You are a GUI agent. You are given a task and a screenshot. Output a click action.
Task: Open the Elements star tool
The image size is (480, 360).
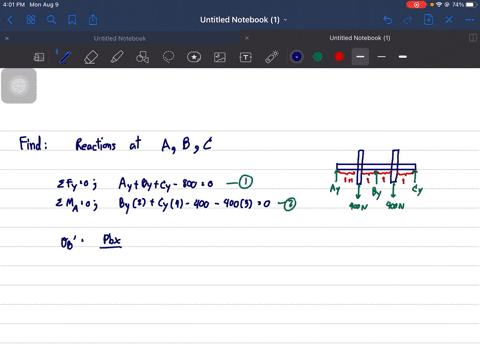[194, 57]
